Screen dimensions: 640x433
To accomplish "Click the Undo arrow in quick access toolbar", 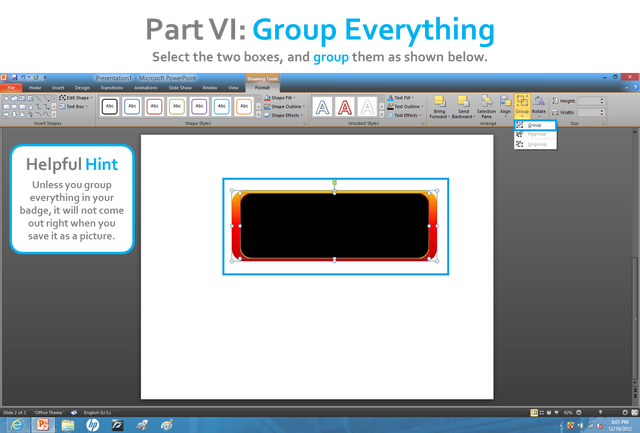I will [23, 77].
